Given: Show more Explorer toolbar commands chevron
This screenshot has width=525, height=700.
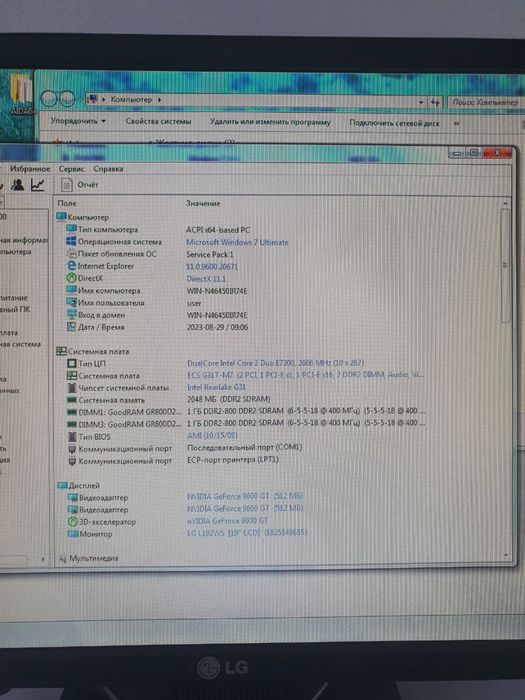Looking at the screenshot, I should point(456,123).
